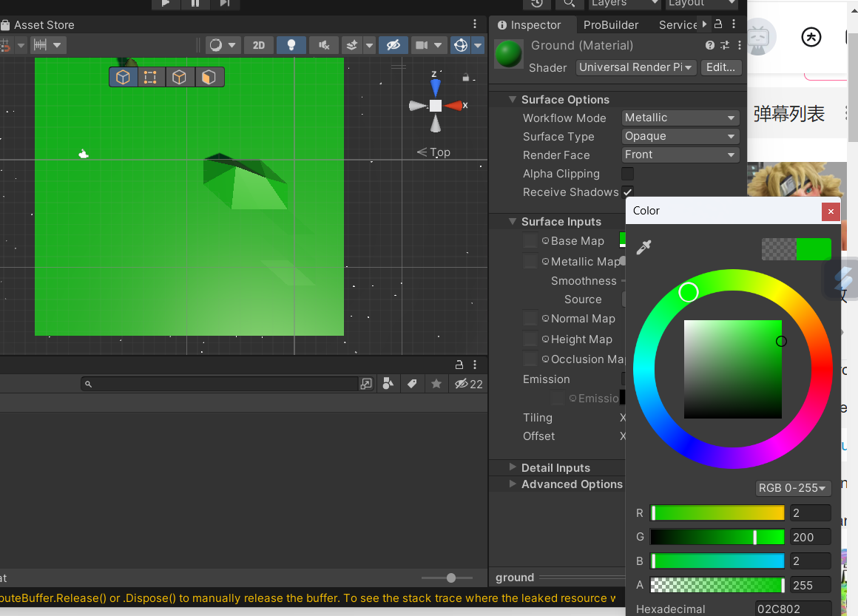This screenshot has height=616, width=858.
Task: Open Shader Universal Render Pipeline dropdown
Action: [x=636, y=67]
